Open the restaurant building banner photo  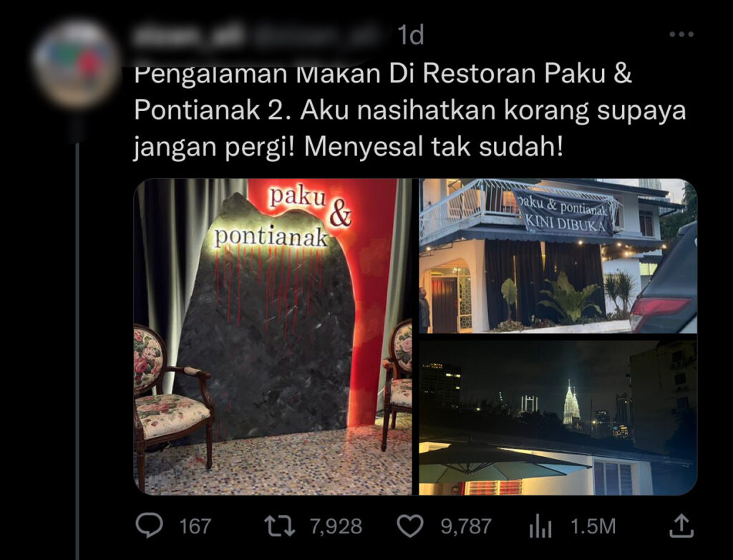pos(558,256)
